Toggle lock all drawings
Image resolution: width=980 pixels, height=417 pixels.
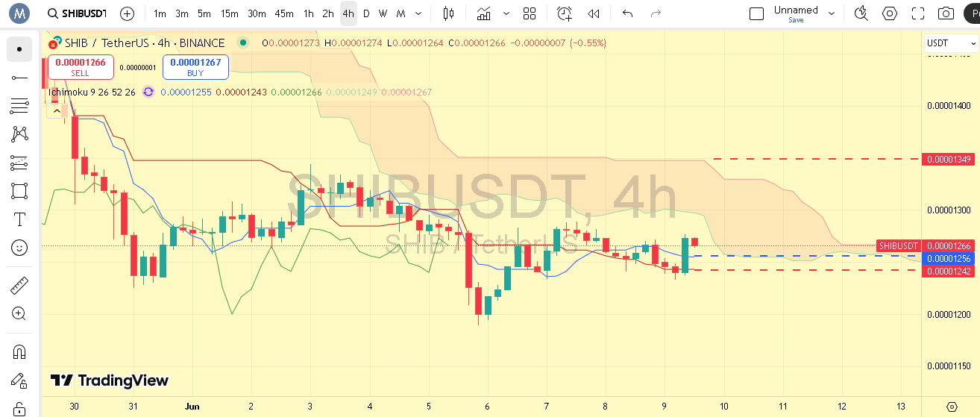click(x=19, y=408)
